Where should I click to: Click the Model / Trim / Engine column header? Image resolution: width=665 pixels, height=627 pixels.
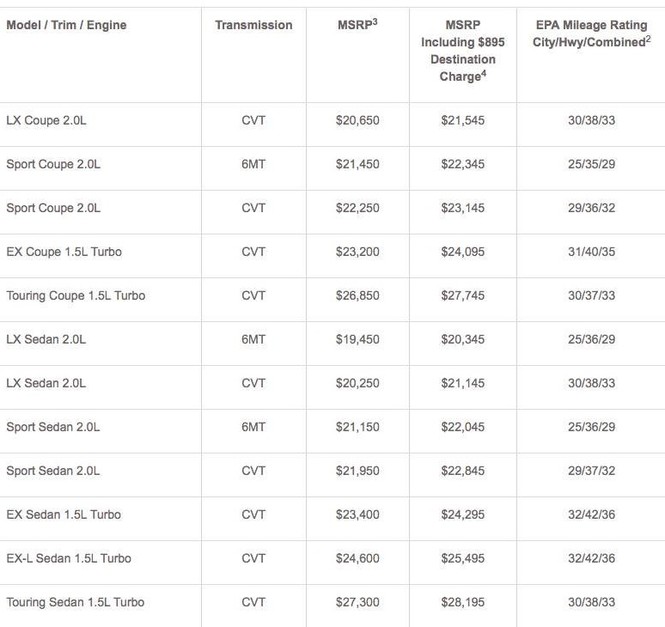coord(66,25)
